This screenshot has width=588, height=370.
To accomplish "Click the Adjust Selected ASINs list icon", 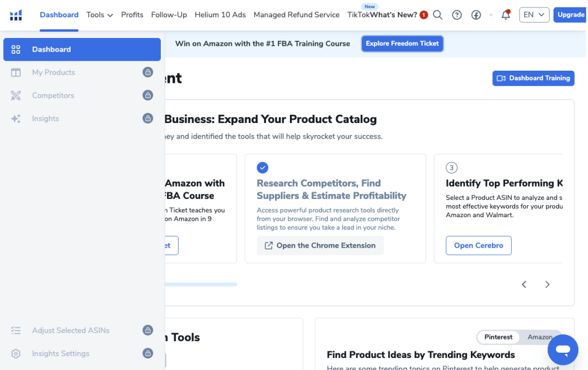I will point(16,330).
